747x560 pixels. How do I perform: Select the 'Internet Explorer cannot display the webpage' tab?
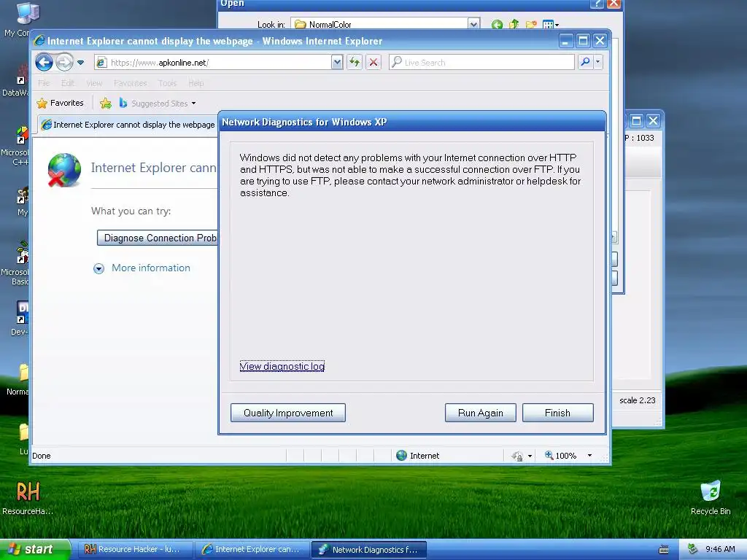128,125
